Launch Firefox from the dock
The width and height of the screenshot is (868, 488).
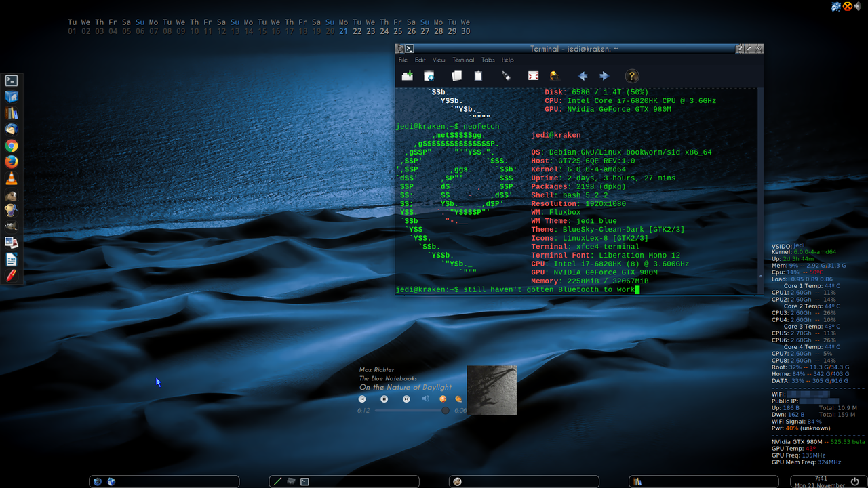(11, 162)
